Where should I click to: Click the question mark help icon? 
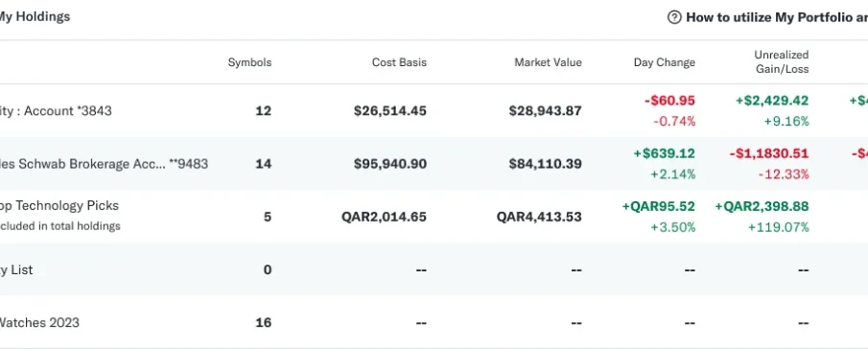[673, 17]
